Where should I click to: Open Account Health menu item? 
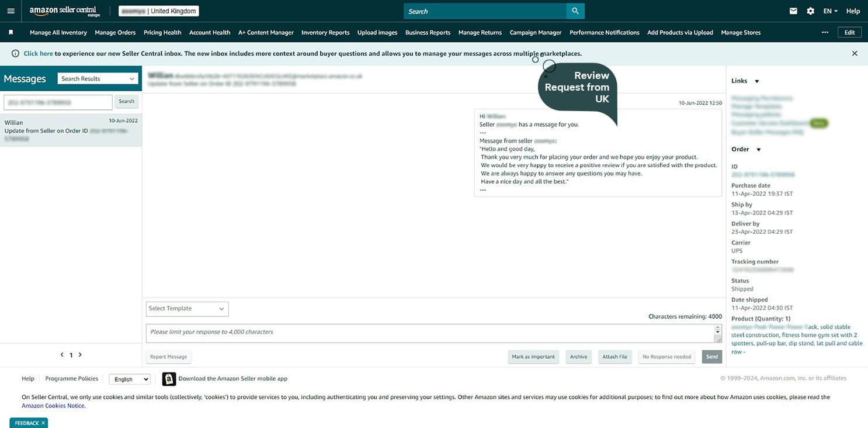210,33
